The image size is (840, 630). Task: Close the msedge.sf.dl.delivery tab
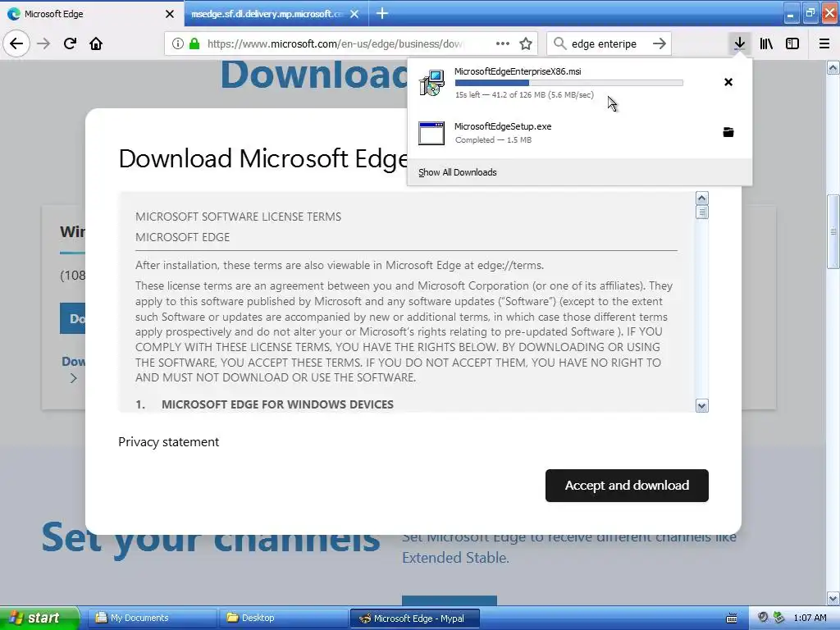(x=354, y=14)
